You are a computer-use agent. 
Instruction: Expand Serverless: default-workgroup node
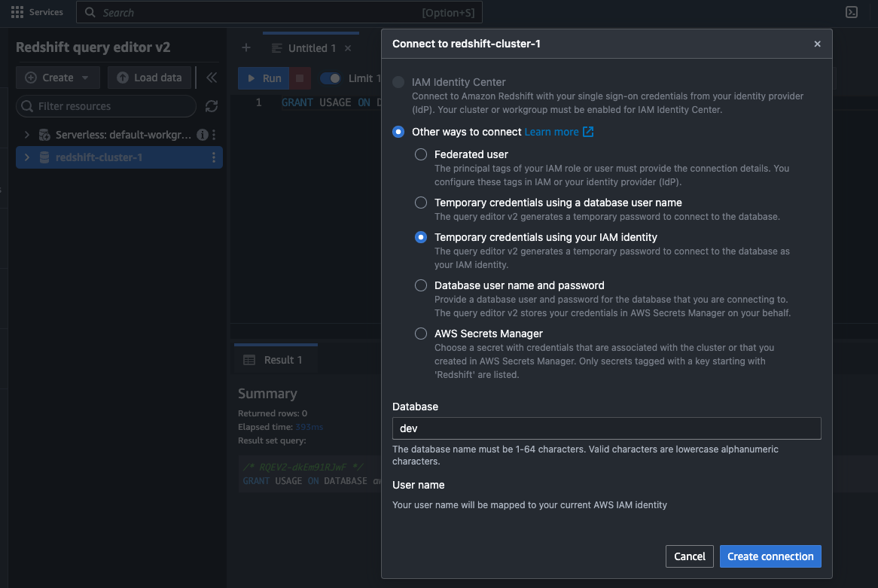point(26,135)
